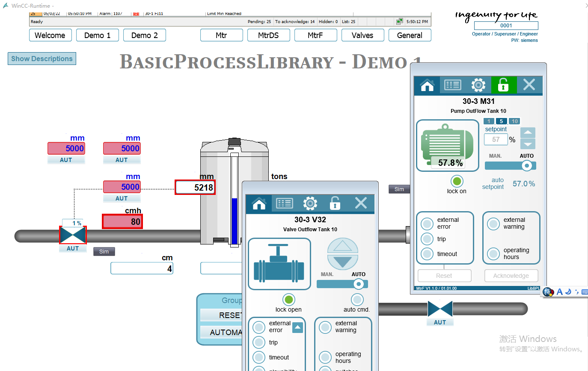Toggle MAN/AUTO switch in V32 faceplate
The height and width of the screenshot is (371, 588).
pos(342,284)
